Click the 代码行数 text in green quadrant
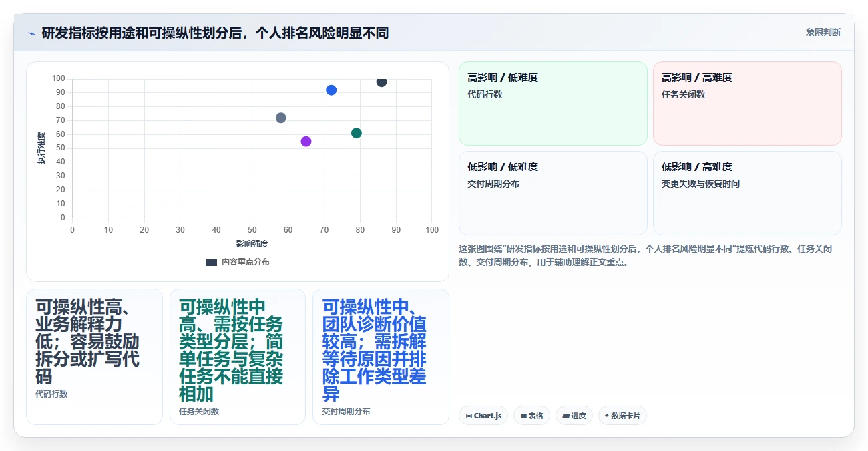 (x=485, y=95)
